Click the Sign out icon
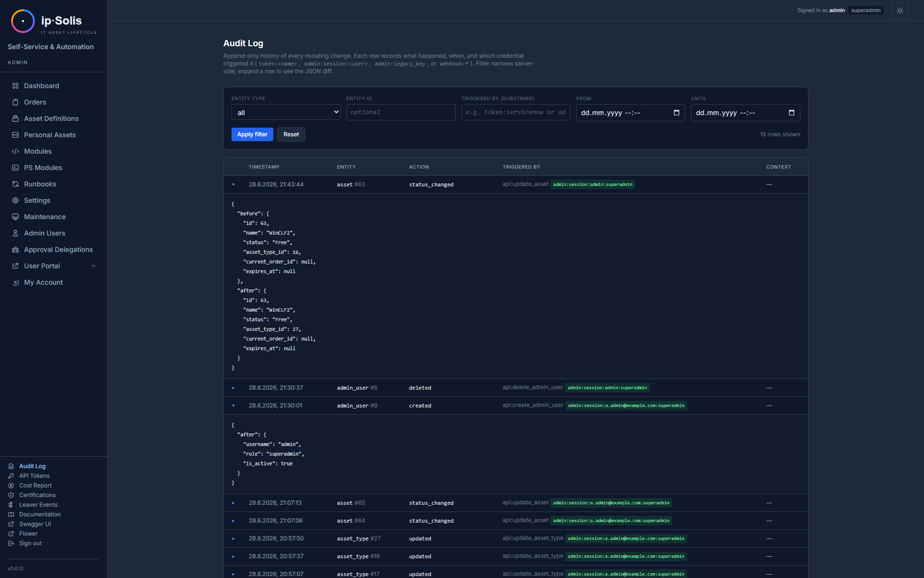This screenshot has height=578, width=924. coord(11,543)
